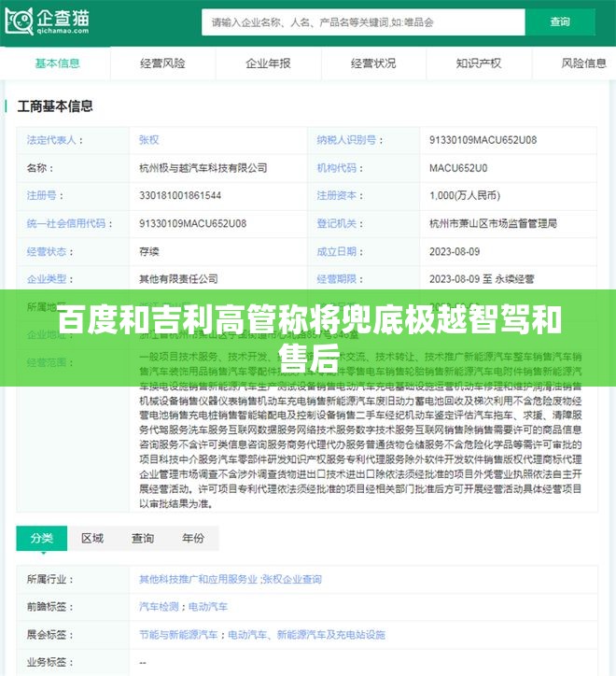The width and height of the screenshot is (616, 676).
Task: Select company type 其他有限责任公司
Action: click(x=178, y=279)
